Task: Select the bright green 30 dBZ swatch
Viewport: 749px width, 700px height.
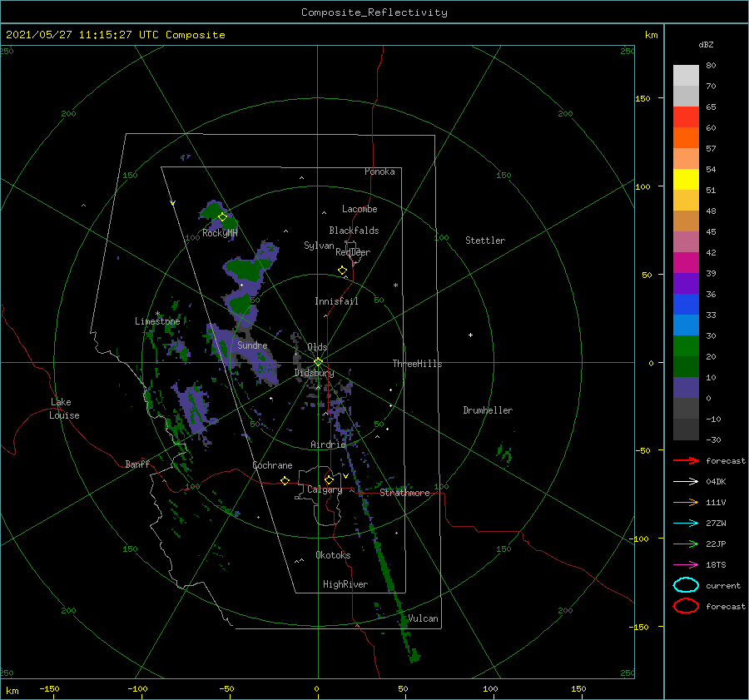Action: click(x=686, y=346)
